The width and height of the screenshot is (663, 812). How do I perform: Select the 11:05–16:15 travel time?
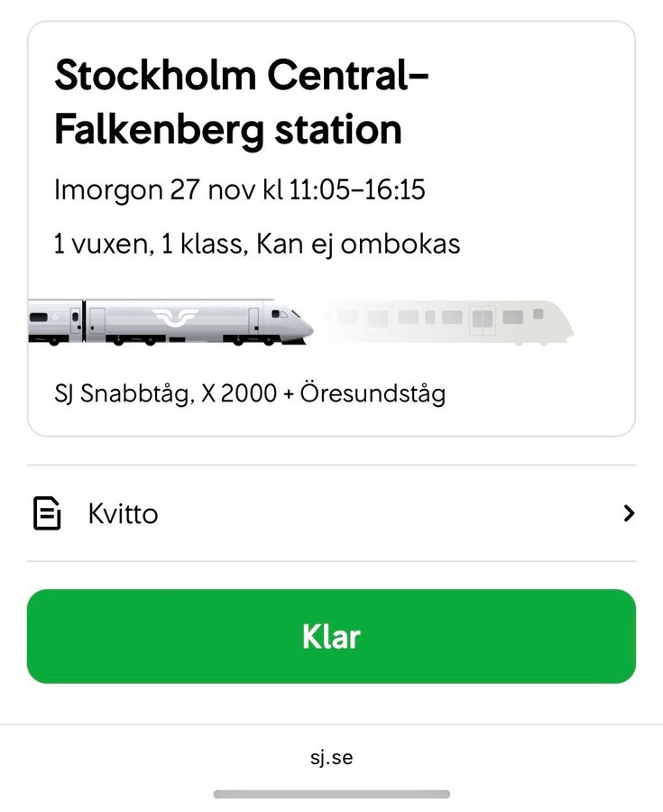[x=357, y=190]
